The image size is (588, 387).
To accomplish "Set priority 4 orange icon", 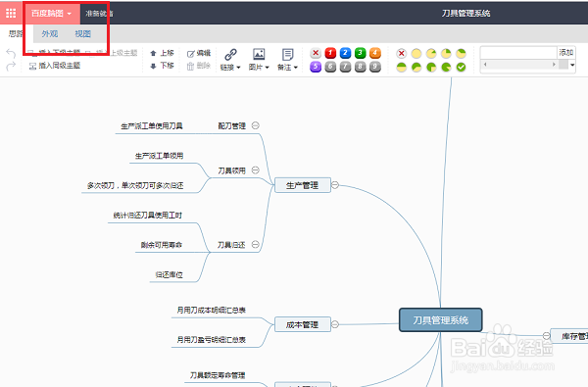I will (x=375, y=53).
